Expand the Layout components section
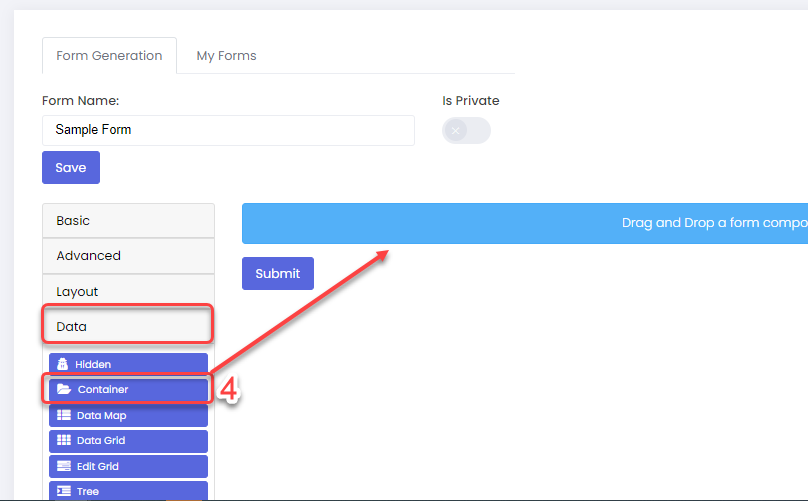This screenshot has width=808, height=501. pyautogui.click(x=128, y=291)
